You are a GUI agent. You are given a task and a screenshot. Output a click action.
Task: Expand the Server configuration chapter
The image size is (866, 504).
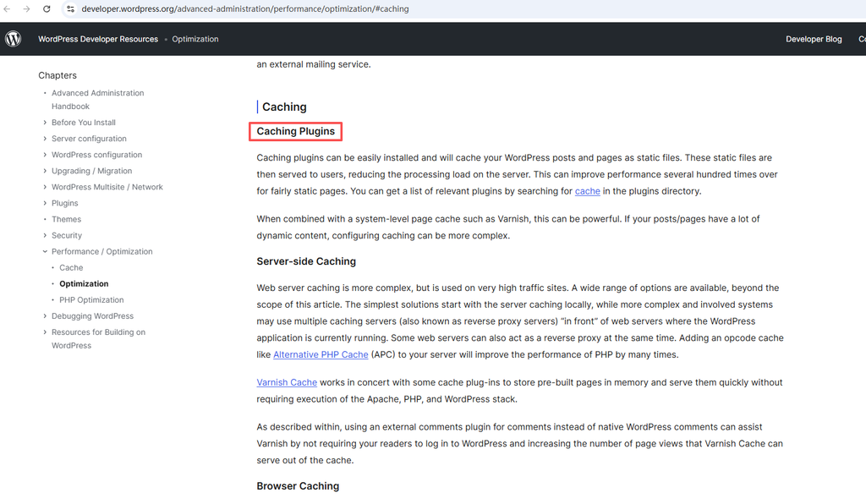coord(45,139)
